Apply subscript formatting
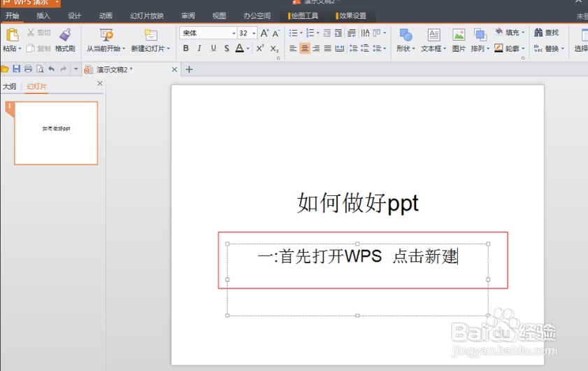The height and width of the screenshot is (371, 588). click(275, 48)
